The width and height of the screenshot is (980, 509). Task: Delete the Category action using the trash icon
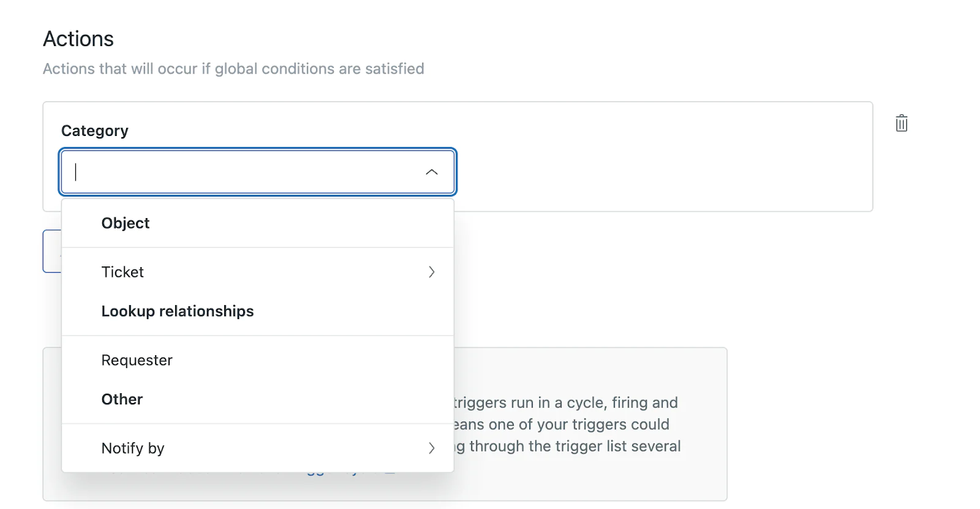(901, 123)
